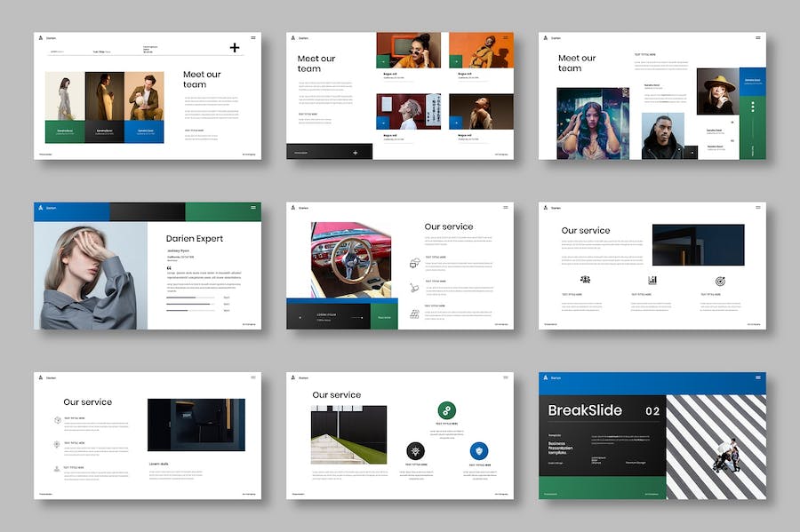Click the white plus icon in black footer bar

click(356, 152)
